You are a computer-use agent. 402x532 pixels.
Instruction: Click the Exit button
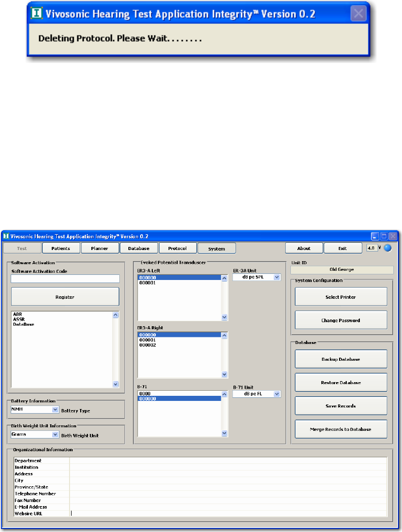click(x=343, y=248)
